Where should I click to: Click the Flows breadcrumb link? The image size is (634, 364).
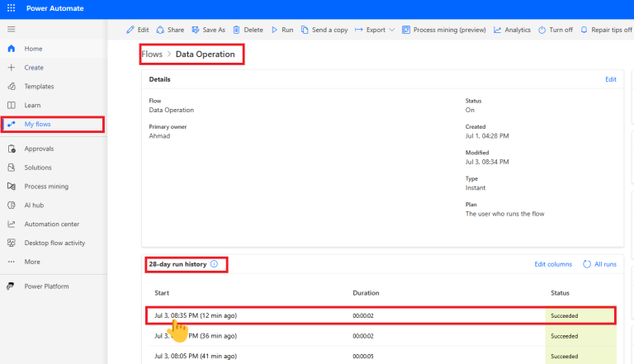tap(152, 54)
